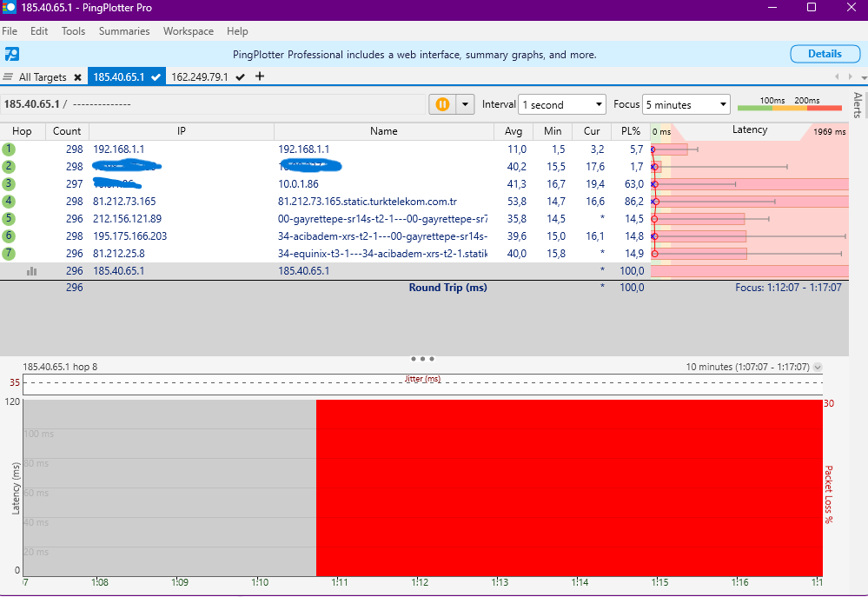
Task: Open the Workspace menu
Action: coord(189,31)
